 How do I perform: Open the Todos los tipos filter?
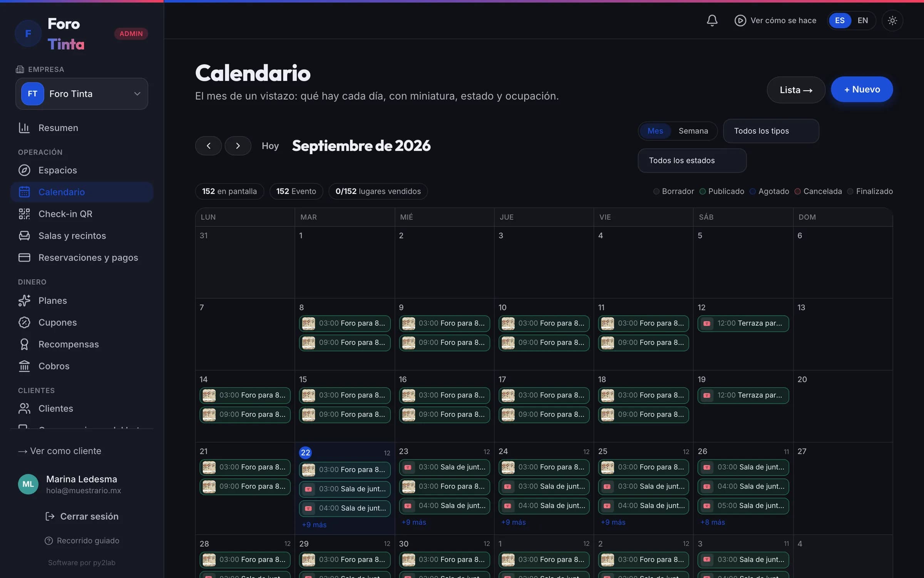771,131
